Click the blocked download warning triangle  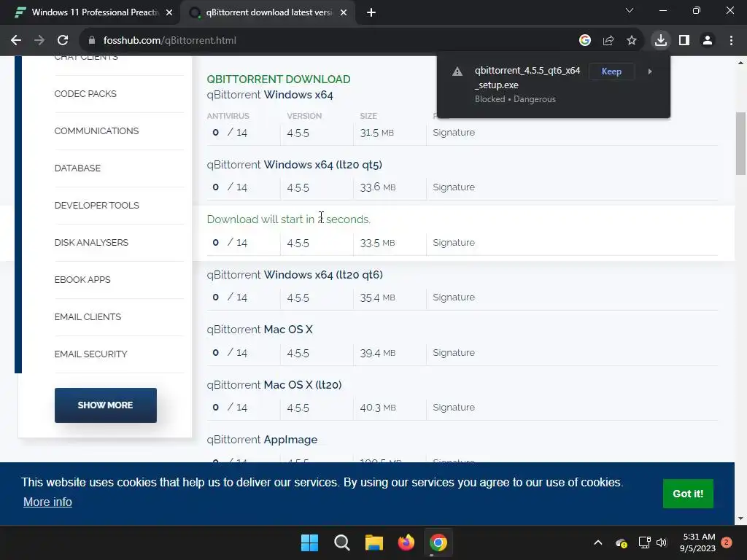pos(457,71)
